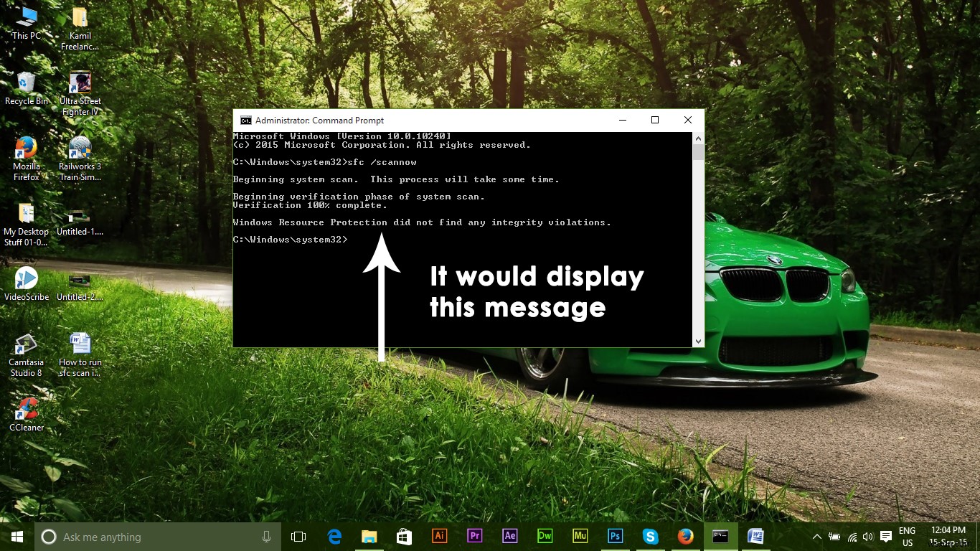The width and height of the screenshot is (980, 551).
Task: Click the 'sfc /scannow' command line text
Action: (382, 162)
